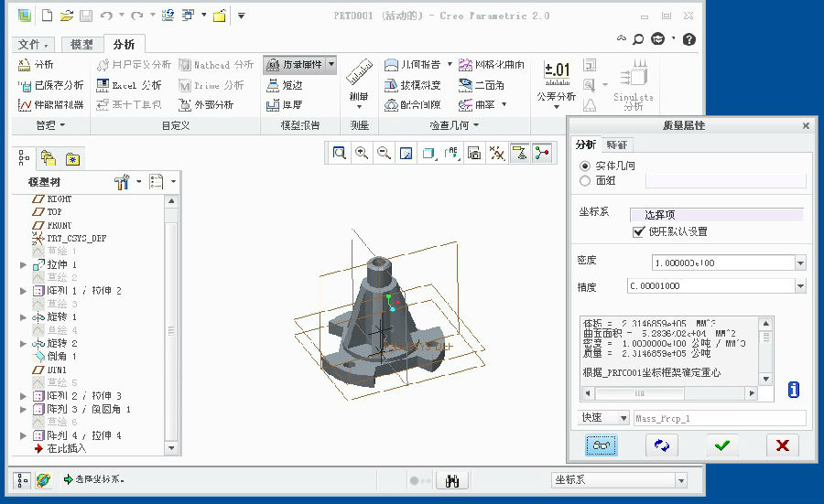Click the Mass_Prop_1 name input field

tap(719, 418)
